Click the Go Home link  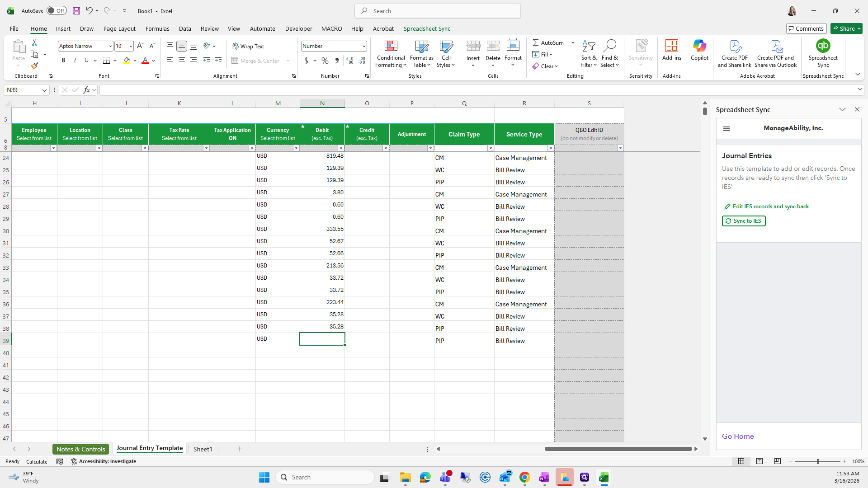[737, 436]
